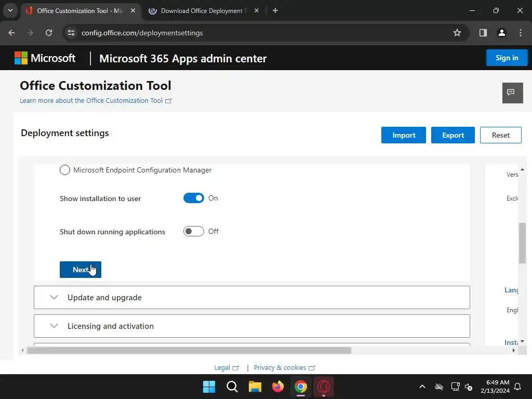
Task: Open the tab search dropdown arrow
Action: click(x=10, y=10)
